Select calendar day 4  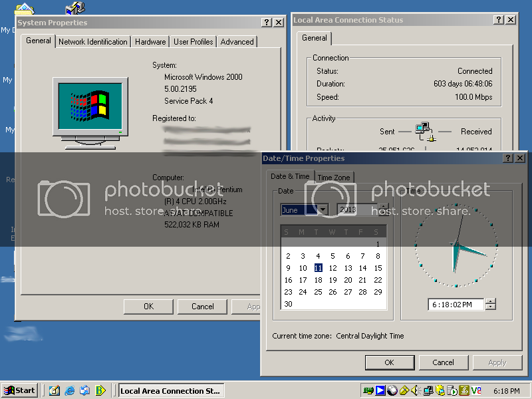pos(318,256)
